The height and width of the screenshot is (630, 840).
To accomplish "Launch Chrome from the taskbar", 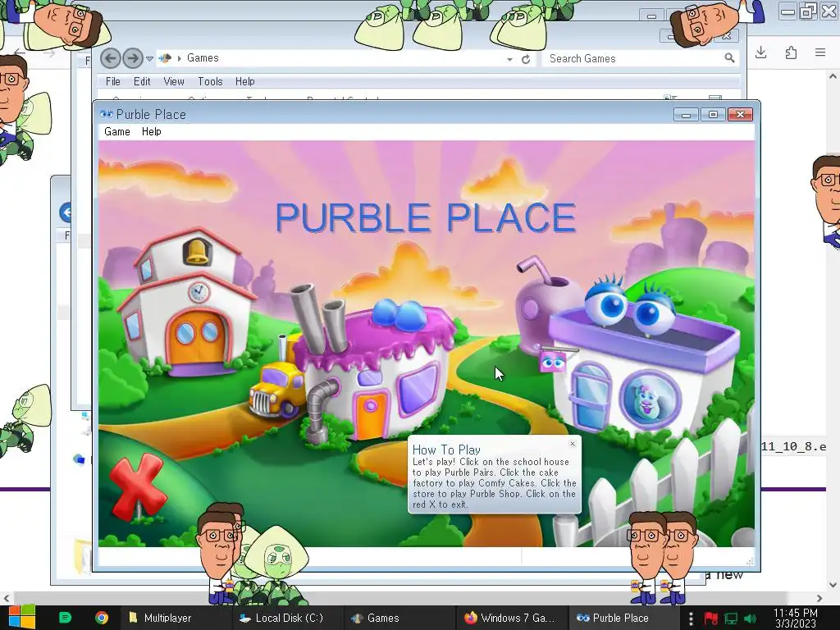I will tap(101, 618).
